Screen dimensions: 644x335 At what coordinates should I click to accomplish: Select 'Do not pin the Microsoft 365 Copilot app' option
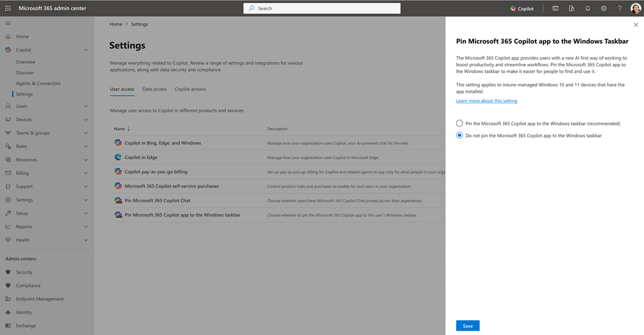pyautogui.click(x=459, y=136)
